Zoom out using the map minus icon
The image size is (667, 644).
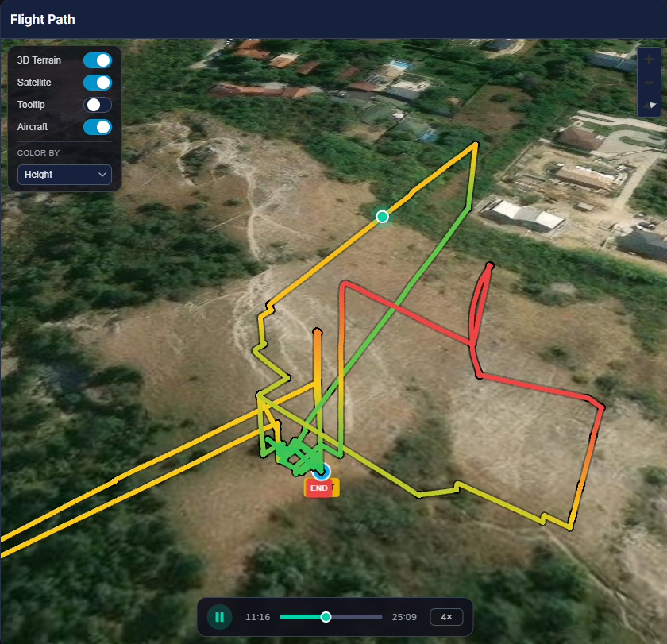pos(649,82)
